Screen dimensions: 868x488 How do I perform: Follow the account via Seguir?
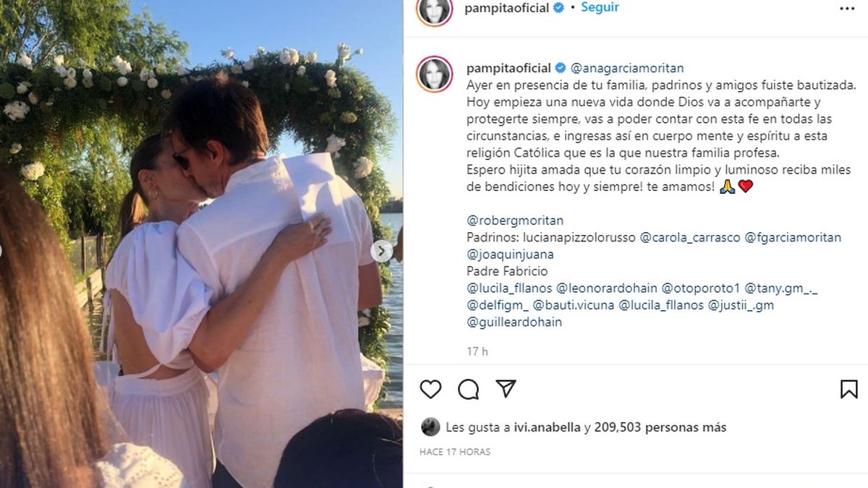pos(600,8)
